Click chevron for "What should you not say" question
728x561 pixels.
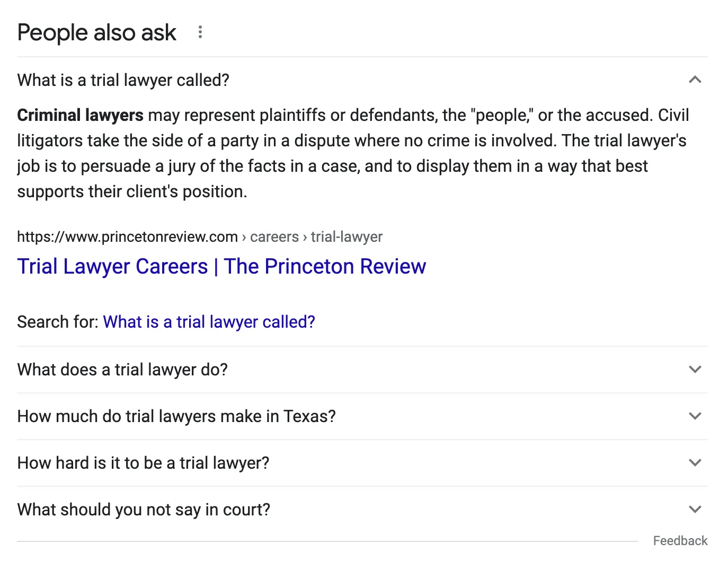click(x=695, y=510)
